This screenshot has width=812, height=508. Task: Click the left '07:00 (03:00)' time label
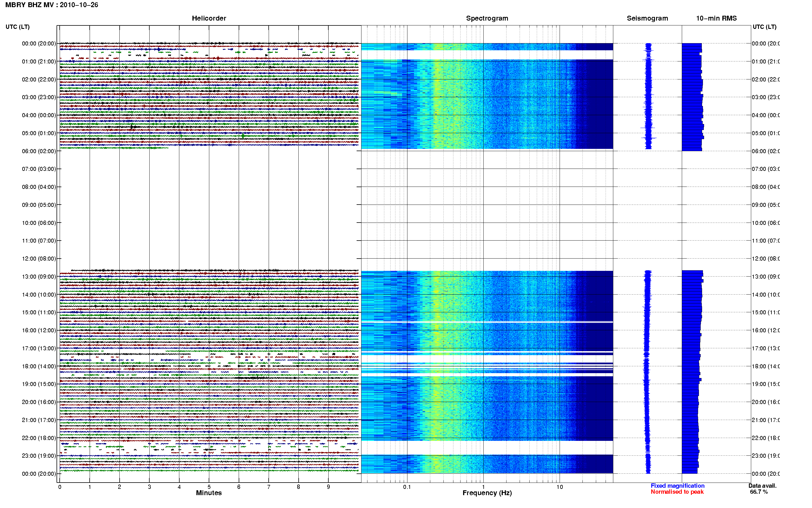point(39,169)
